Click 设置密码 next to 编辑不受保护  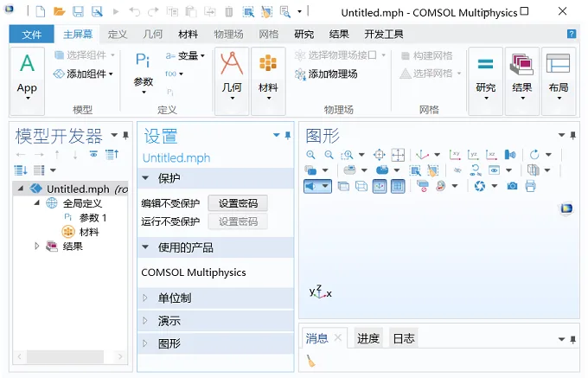point(238,203)
